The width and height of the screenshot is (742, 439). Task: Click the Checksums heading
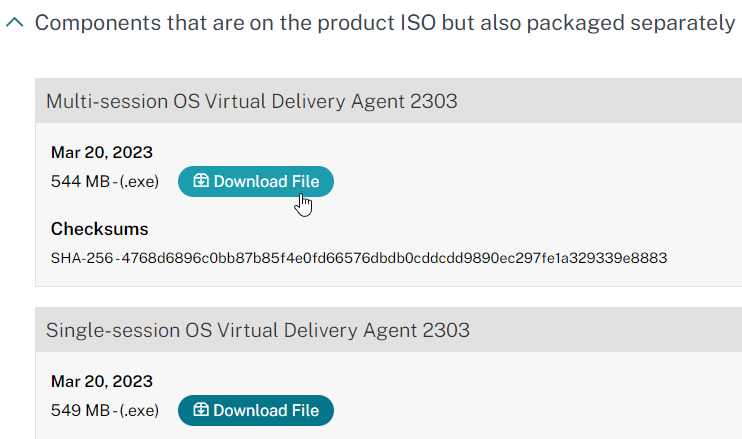pos(99,229)
